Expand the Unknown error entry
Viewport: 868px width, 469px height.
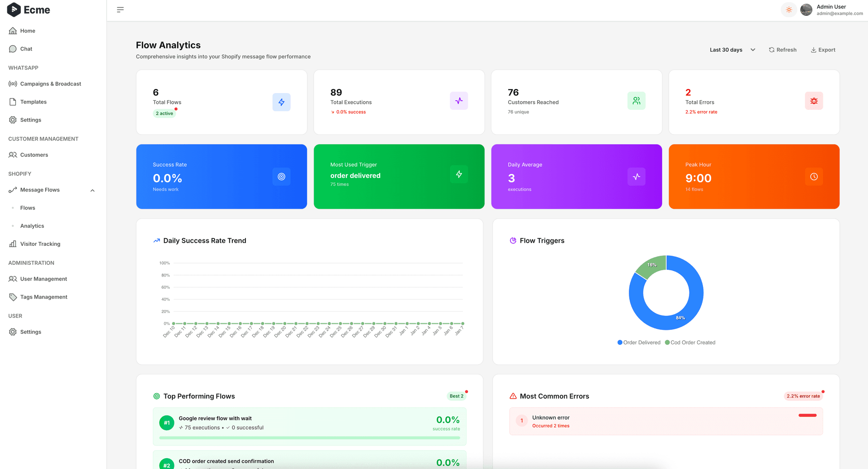click(665, 421)
